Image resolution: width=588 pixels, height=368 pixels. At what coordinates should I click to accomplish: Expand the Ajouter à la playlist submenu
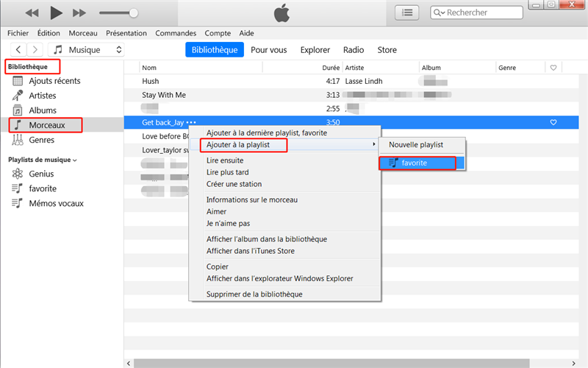click(285, 144)
